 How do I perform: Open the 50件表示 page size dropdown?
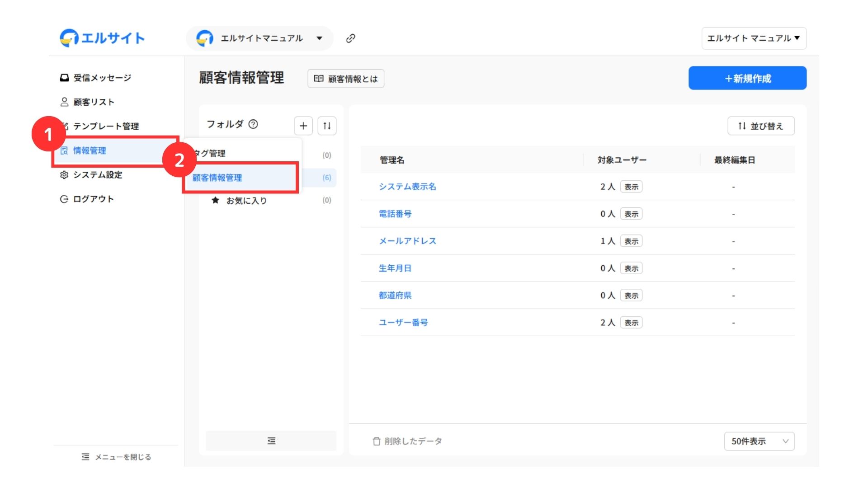pyautogui.click(x=759, y=441)
